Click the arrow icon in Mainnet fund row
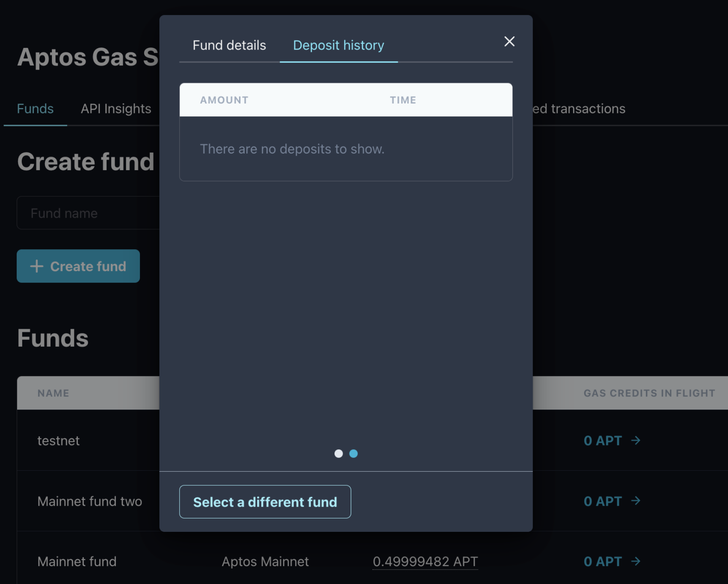Viewport: 728px width, 584px height. [636, 561]
